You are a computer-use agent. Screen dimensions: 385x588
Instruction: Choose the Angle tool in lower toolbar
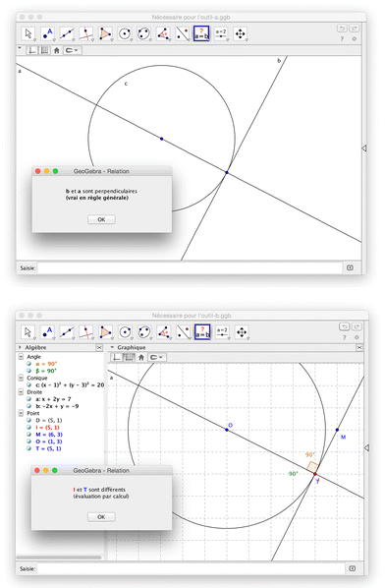pos(164,332)
